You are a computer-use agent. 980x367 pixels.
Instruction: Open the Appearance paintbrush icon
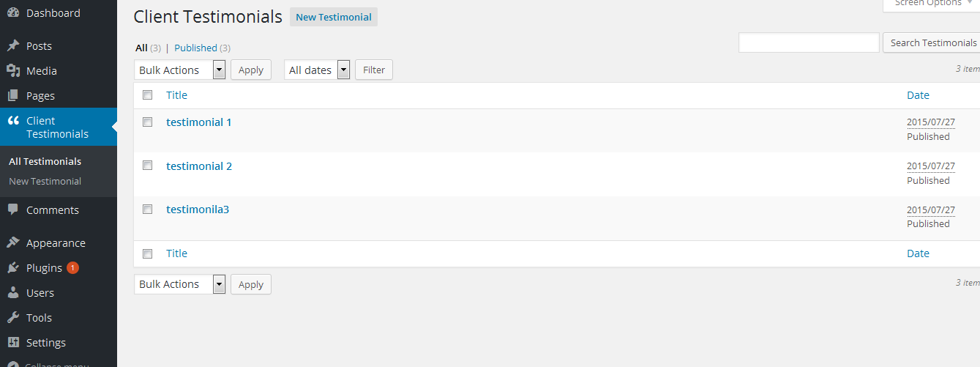point(13,243)
